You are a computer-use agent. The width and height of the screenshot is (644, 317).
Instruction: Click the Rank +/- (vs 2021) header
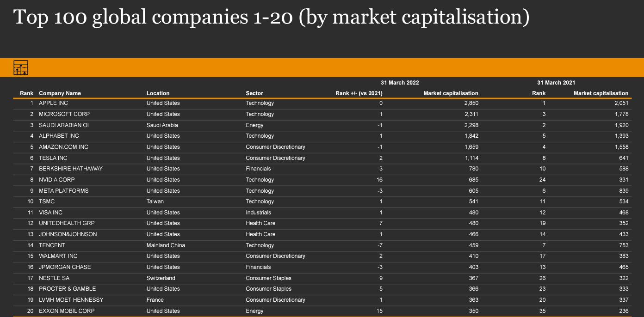tap(359, 93)
